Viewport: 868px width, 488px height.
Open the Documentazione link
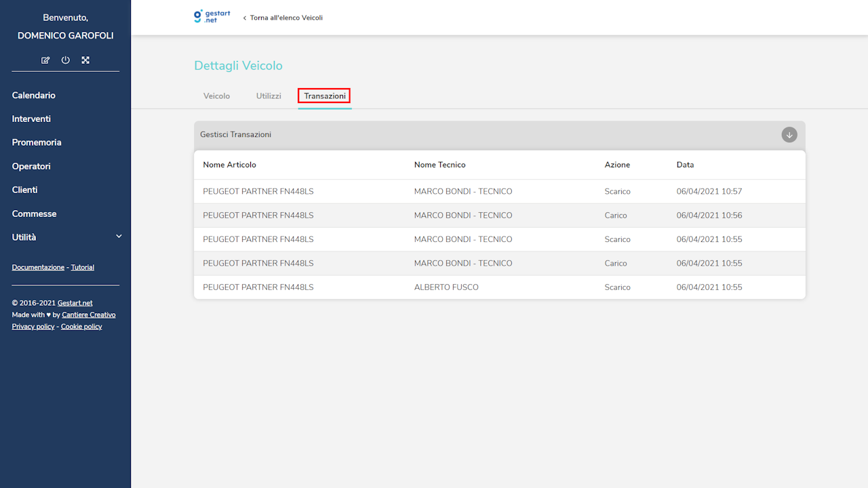click(38, 268)
